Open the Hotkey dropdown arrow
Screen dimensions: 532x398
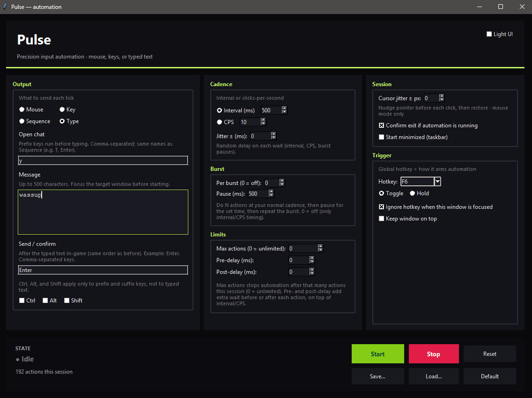tap(438, 182)
